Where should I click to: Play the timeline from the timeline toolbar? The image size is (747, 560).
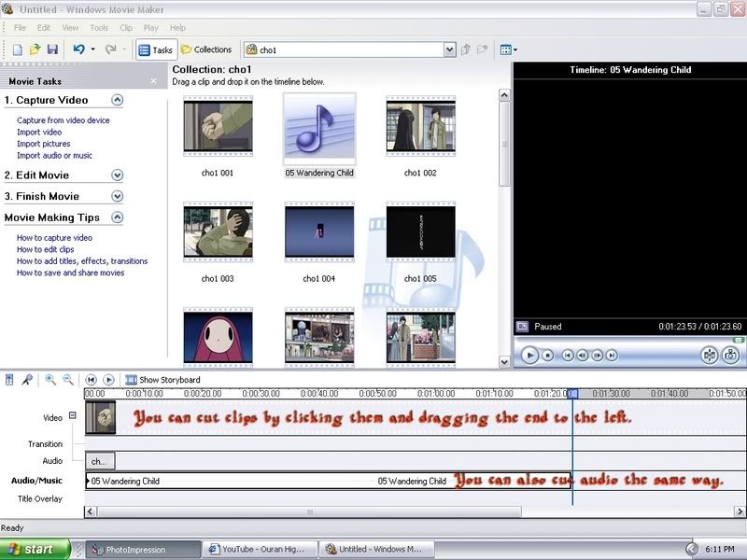108,380
